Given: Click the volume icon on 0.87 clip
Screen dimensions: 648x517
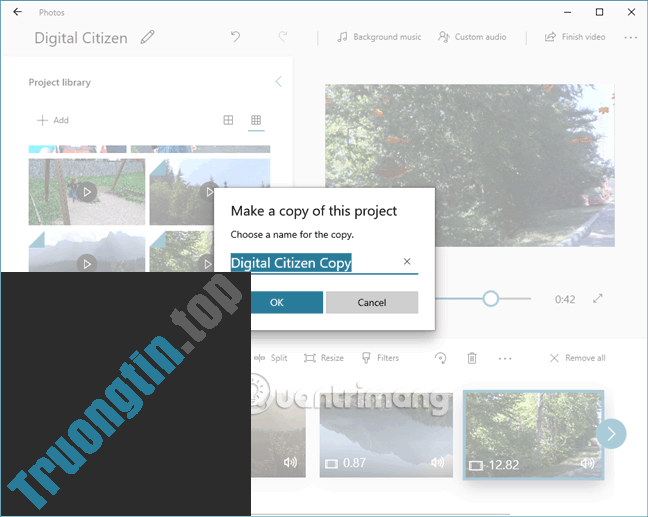Looking at the screenshot, I should (438, 462).
